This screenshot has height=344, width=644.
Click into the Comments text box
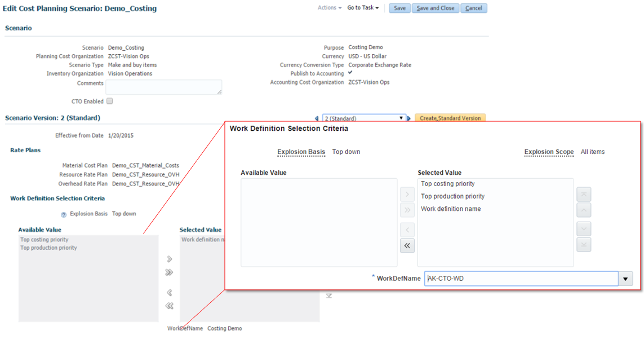point(163,87)
